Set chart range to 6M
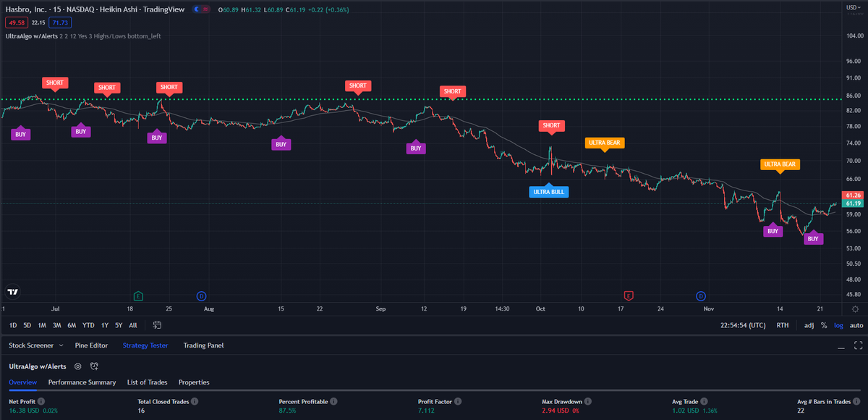The image size is (868, 420). click(x=72, y=325)
